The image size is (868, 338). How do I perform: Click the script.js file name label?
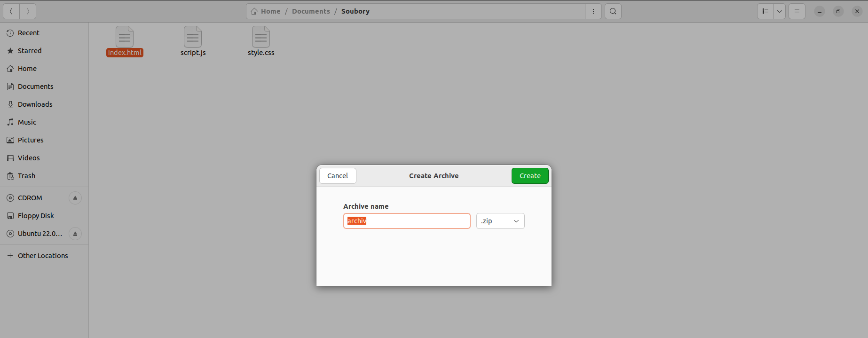193,53
